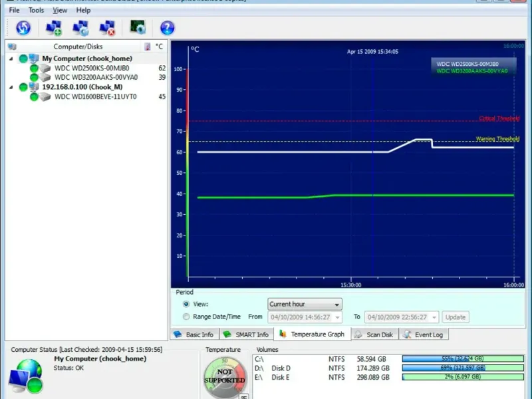Click My Computer (chook_home) computer icon

pyautogui.click(x=34, y=59)
